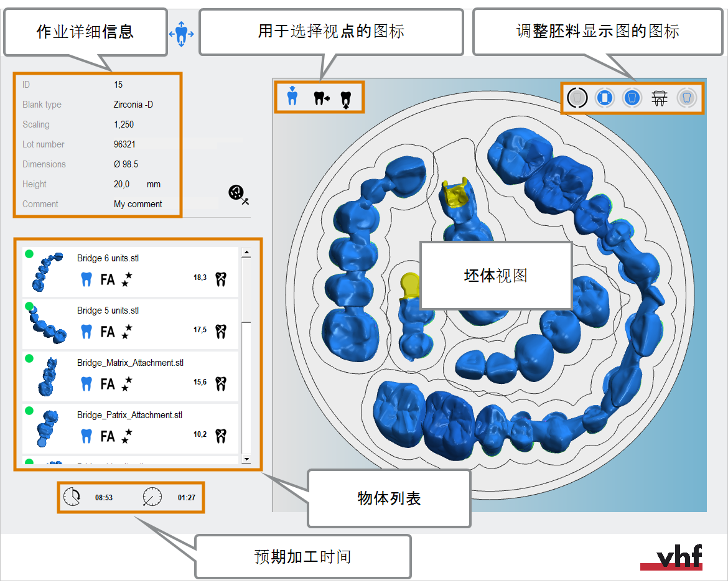This screenshot has height=588, width=728.
Task: Select the Bridge_Matrix_Attachment.stl file name
Action: point(130,363)
